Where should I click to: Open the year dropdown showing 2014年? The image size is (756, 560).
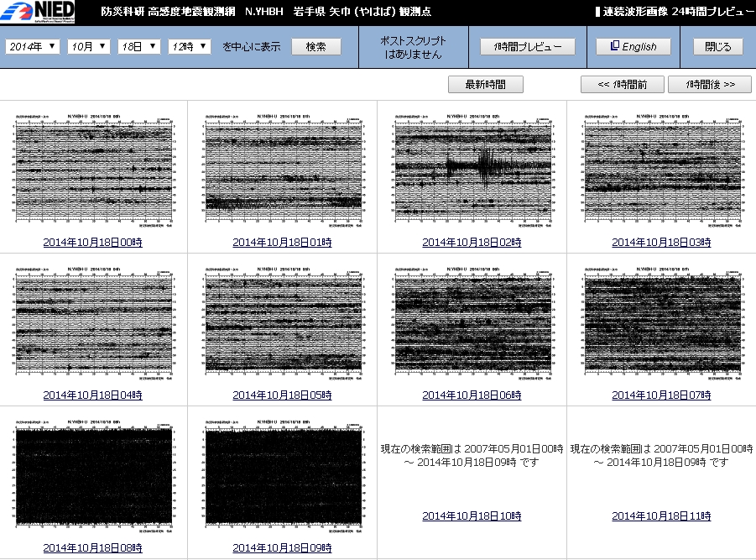coord(33,47)
